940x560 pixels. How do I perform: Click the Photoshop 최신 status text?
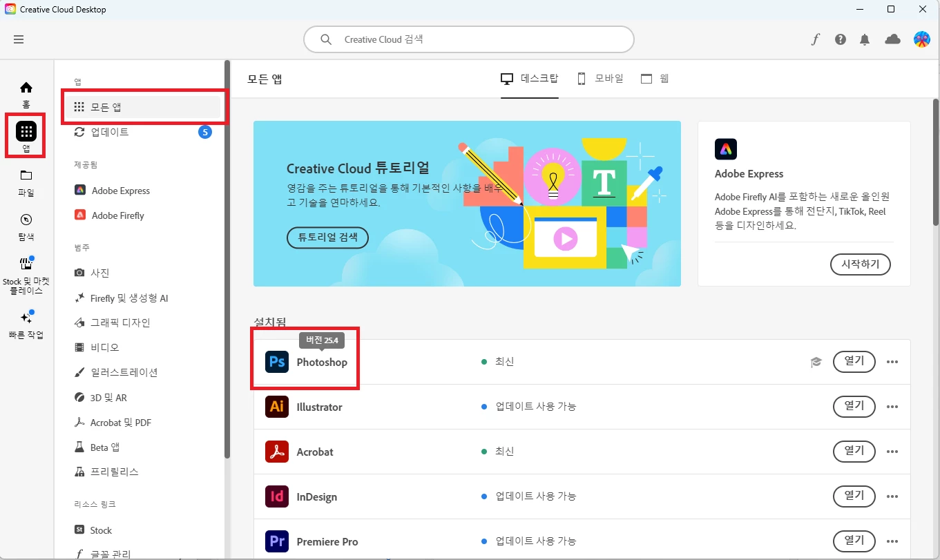pos(504,362)
